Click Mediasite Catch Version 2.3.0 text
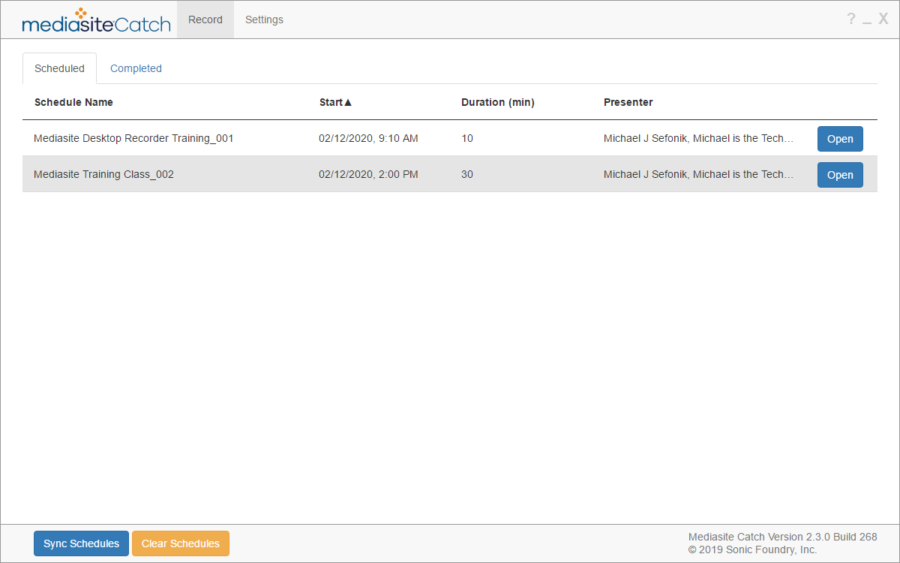The image size is (900, 563). pyautogui.click(x=782, y=537)
